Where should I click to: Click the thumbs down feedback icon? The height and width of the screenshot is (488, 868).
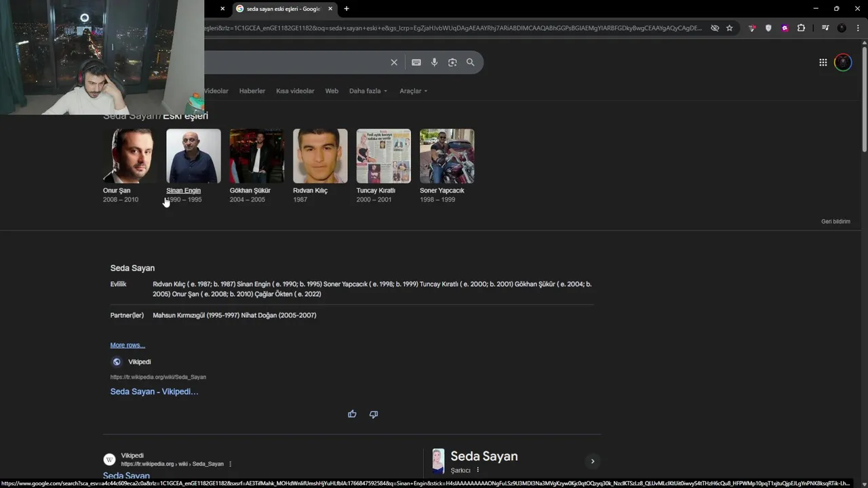tap(374, 414)
